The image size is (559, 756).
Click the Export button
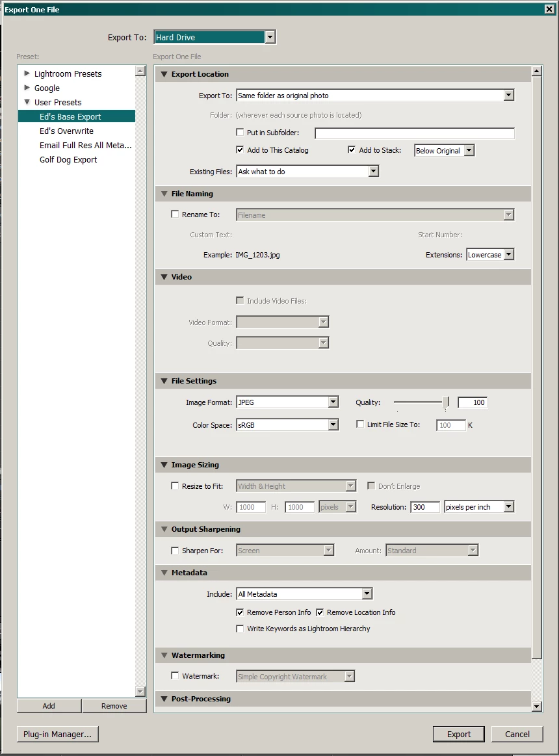click(x=459, y=735)
